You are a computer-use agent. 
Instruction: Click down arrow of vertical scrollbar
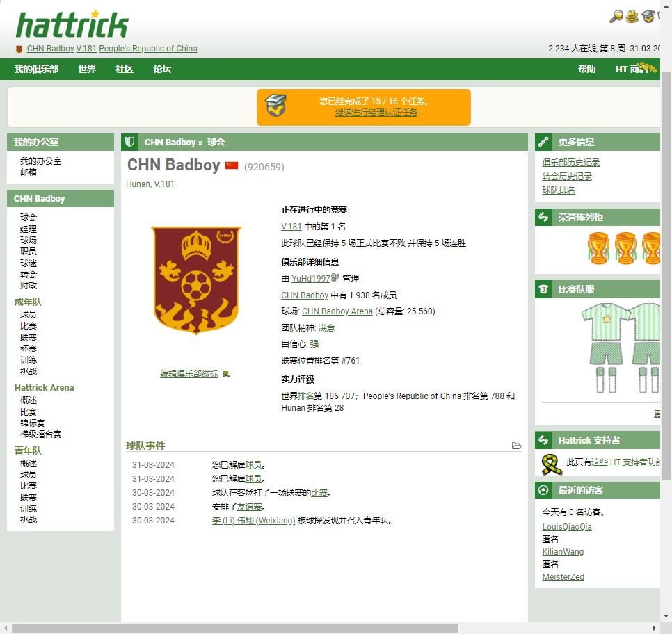(x=666, y=617)
